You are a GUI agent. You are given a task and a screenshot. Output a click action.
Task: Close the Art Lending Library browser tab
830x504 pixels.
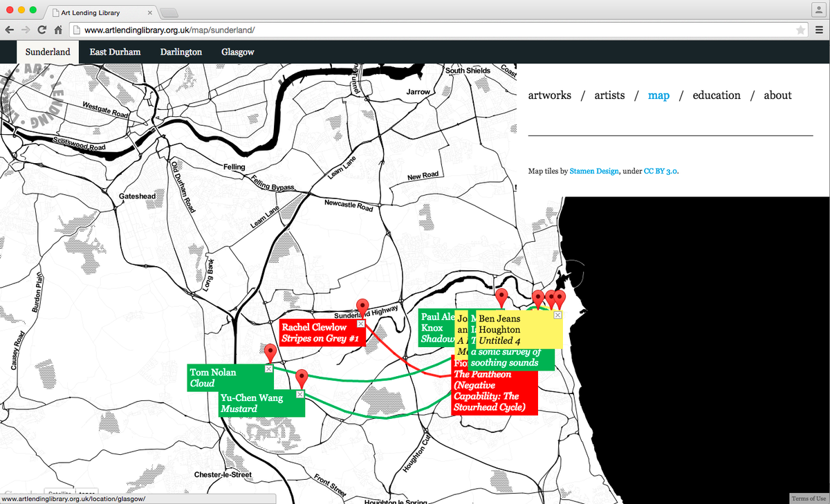[x=150, y=12]
